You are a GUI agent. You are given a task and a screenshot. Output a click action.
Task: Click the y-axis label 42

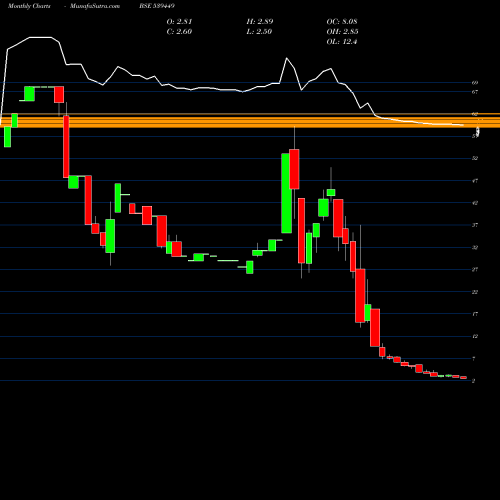[x=475, y=203]
